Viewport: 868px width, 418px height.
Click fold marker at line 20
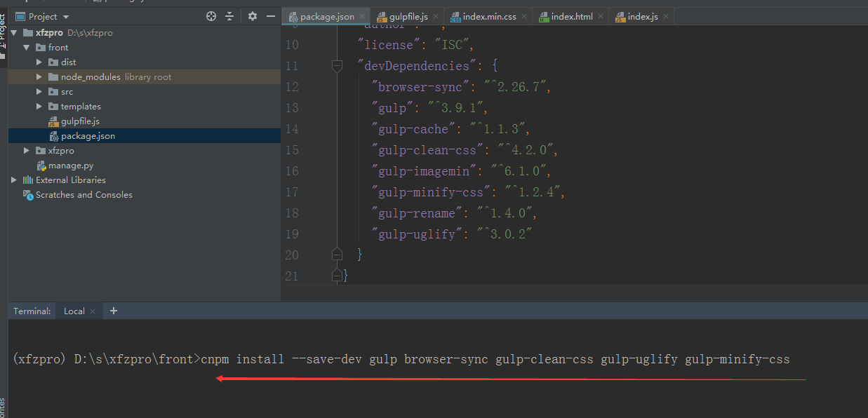click(337, 254)
